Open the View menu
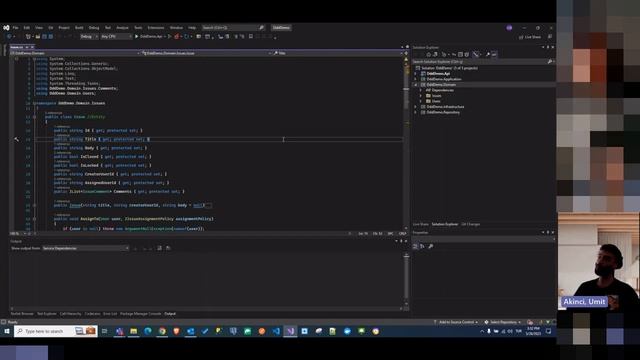 tap(39, 28)
